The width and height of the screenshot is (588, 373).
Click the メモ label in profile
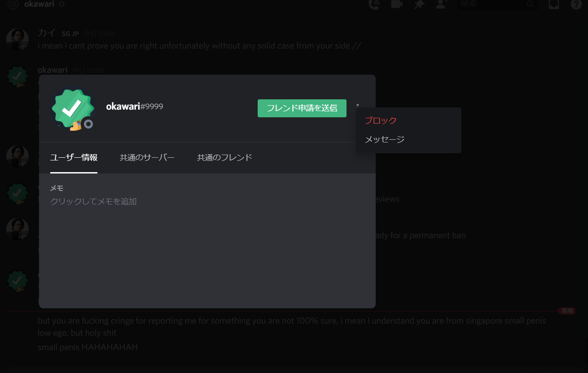pyautogui.click(x=57, y=188)
